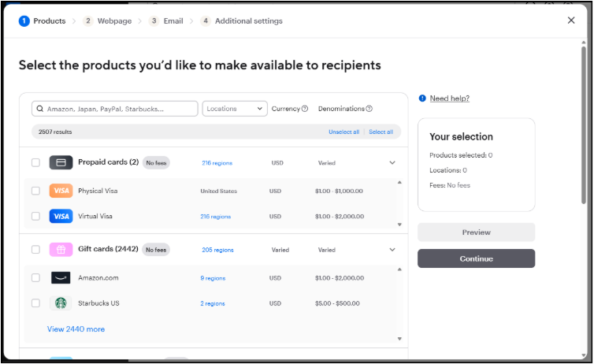Click the step 2 number badge
This screenshot has width=594, height=364.
click(x=88, y=20)
